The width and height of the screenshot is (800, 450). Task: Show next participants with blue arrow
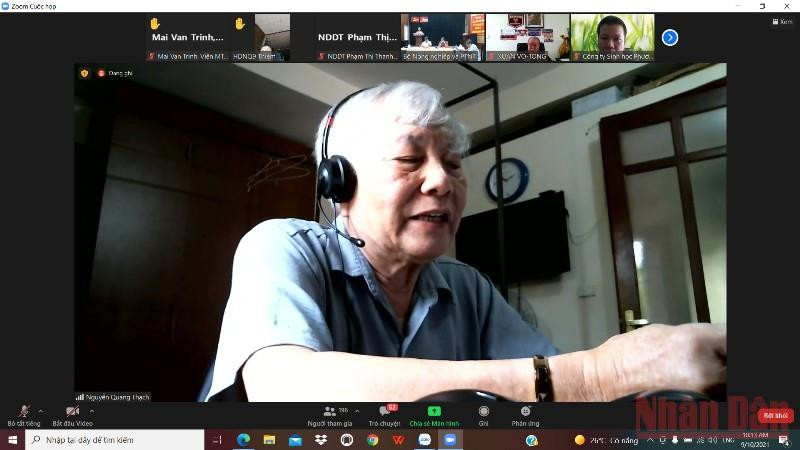[670, 38]
